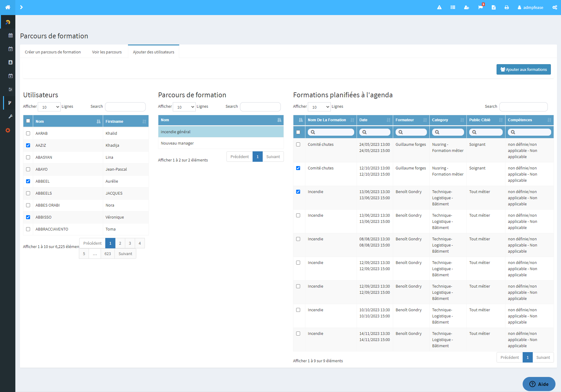The height and width of the screenshot is (392, 561).
Task: Select the incendie général parcours row
Action: (221, 132)
